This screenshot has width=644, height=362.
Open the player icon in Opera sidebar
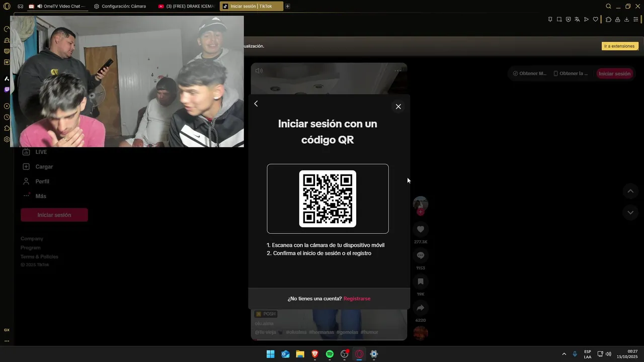(7, 106)
